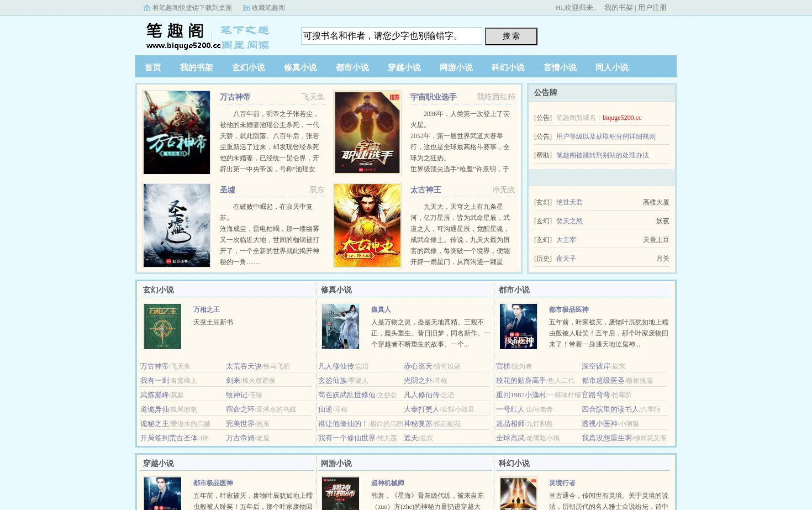Open the 宇宙职业选手 book cover image
The height and width of the screenshot is (510, 812).
[367, 133]
